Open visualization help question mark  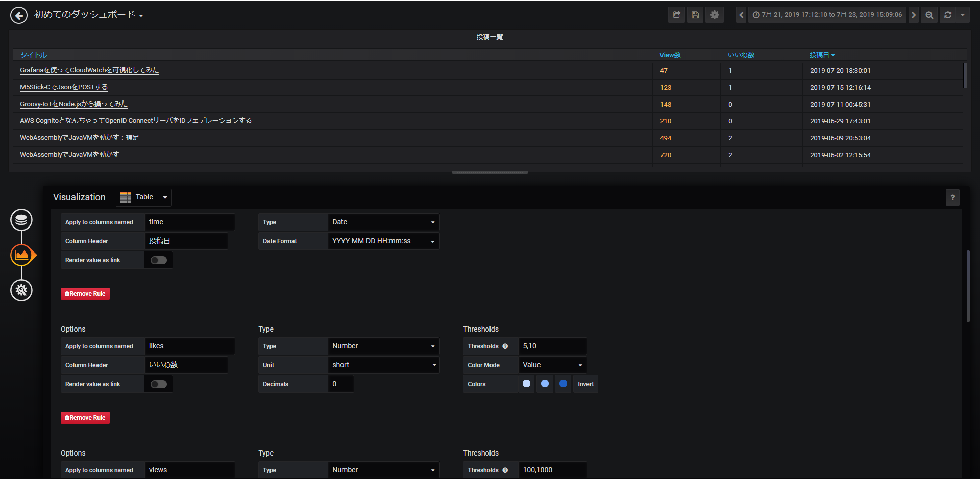pos(952,197)
